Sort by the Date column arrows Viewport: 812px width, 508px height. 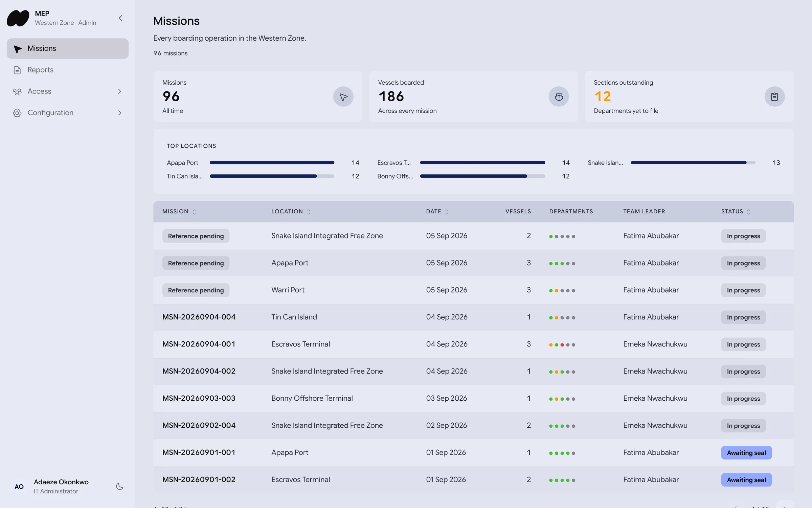pos(447,212)
